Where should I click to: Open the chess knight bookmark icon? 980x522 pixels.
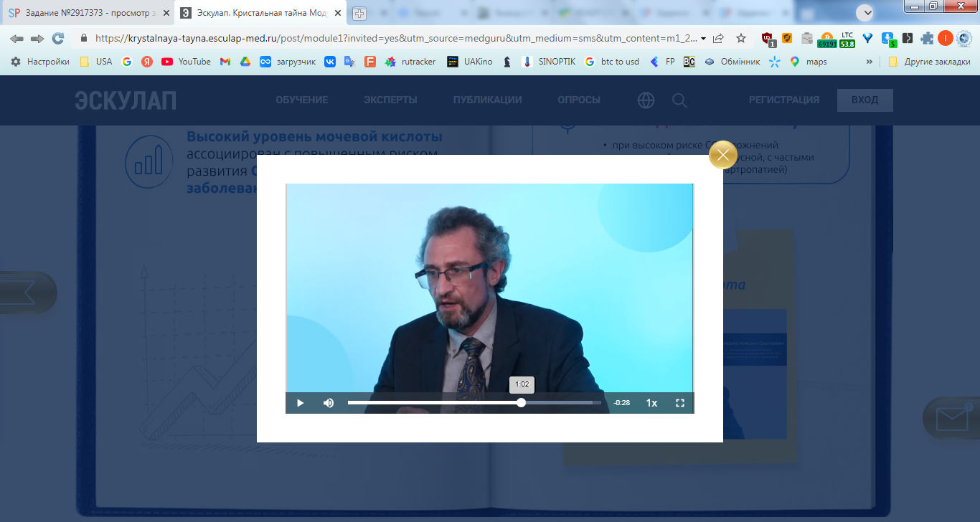(x=508, y=62)
